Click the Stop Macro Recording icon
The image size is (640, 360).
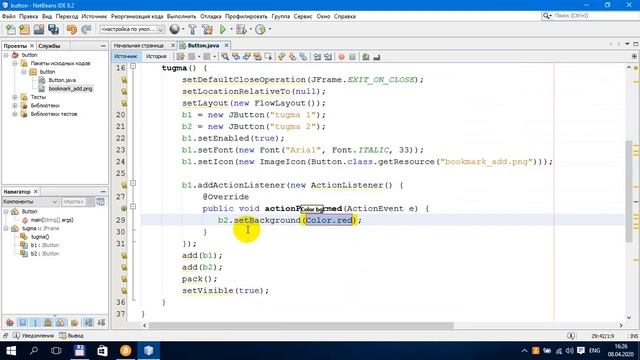(352, 57)
